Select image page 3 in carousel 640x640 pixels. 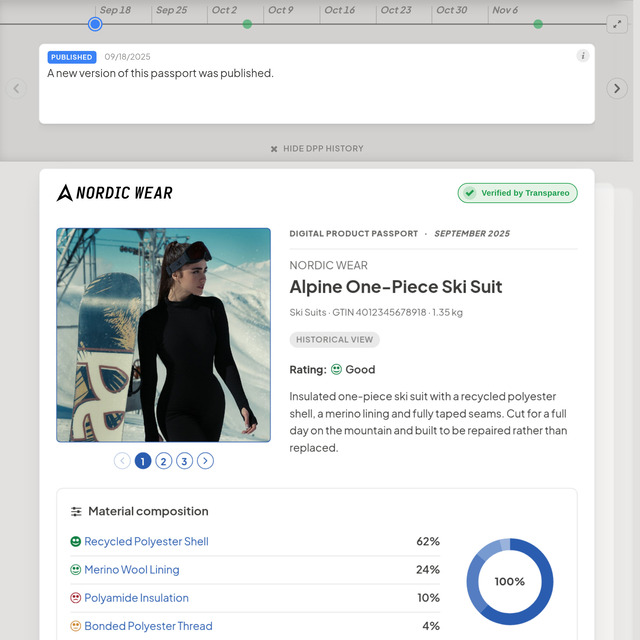pyautogui.click(x=184, y=461)
